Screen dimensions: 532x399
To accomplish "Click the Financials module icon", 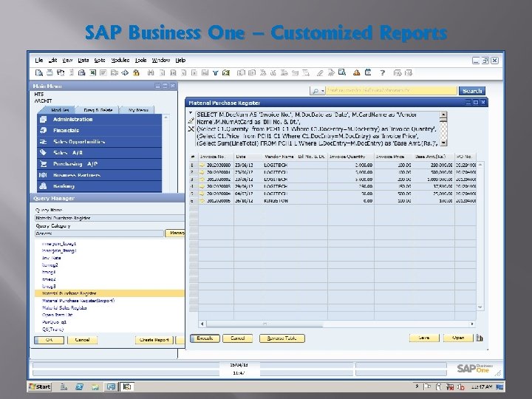I will tap(44, 130).
